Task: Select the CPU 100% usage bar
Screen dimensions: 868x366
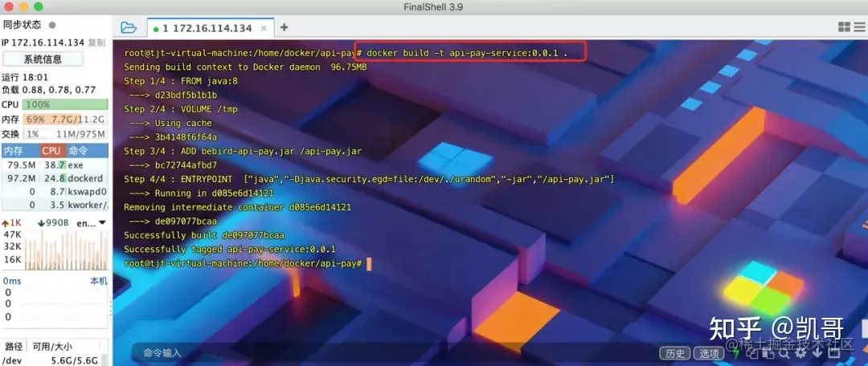Action: [65, 104]
